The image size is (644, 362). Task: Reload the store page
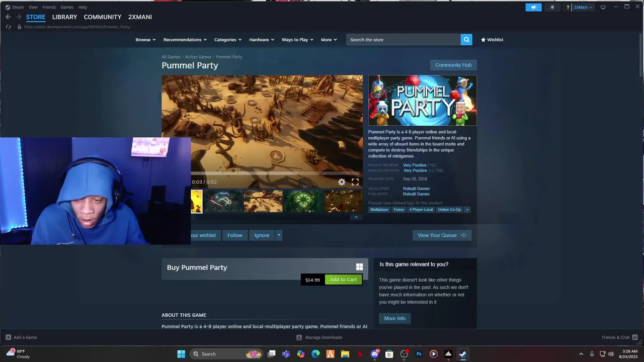pyautogui.click(x=8, y=27)
